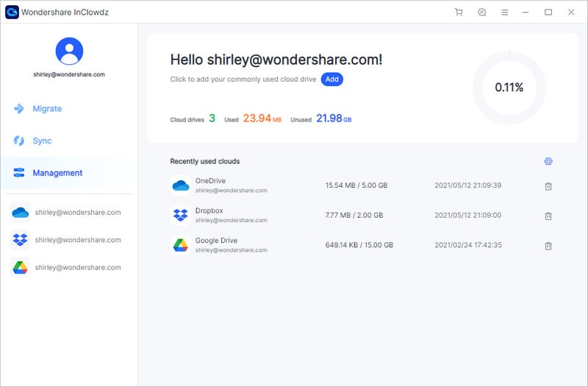Click the Unused 21.98 GB value
Image resolution: width=588 pixels, height=387 pixels.
pyautogui.click(x=334, y=118)
